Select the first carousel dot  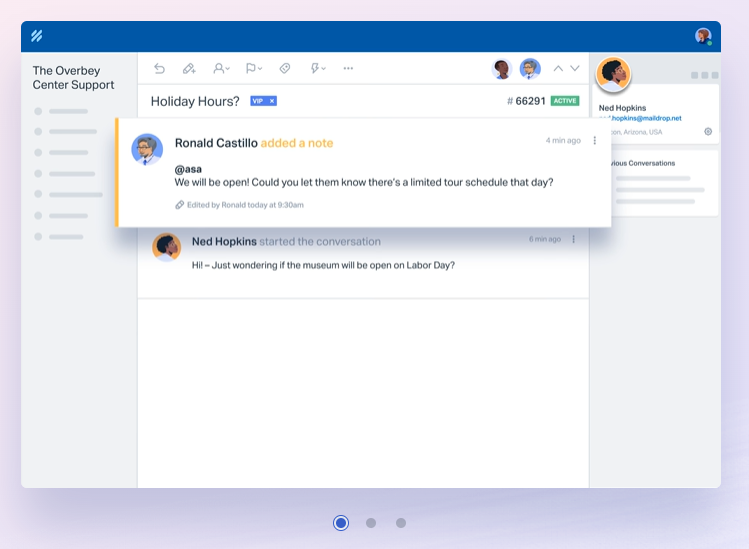click(x=341, y=523)
